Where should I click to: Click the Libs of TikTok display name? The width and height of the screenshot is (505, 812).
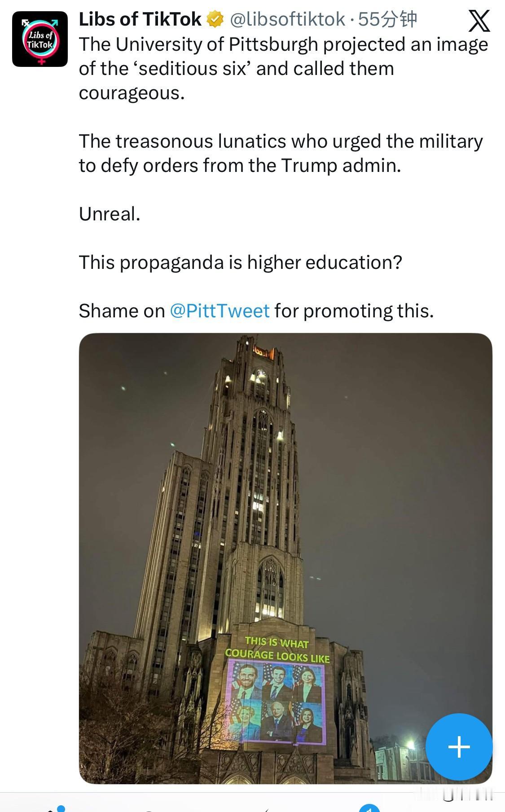point(140,19)
